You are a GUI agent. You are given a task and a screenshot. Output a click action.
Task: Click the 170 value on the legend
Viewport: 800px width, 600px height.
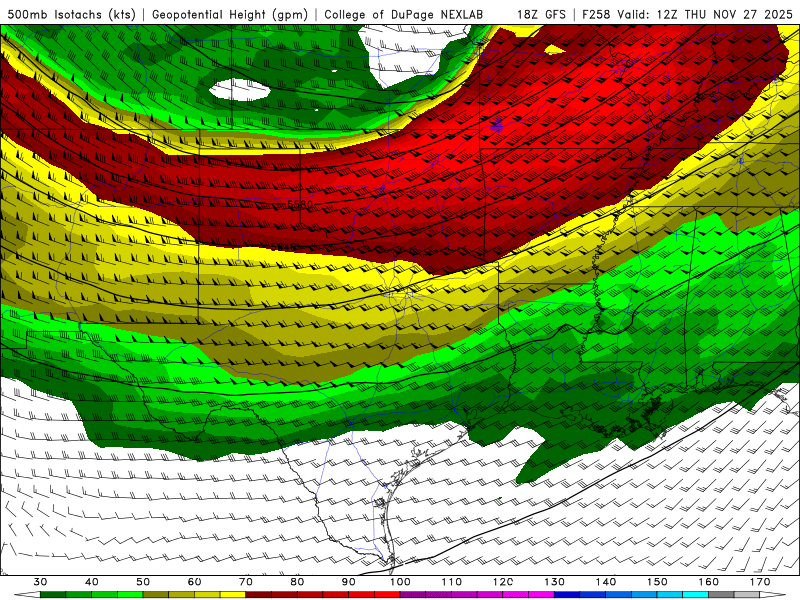(x=760, y=582)
